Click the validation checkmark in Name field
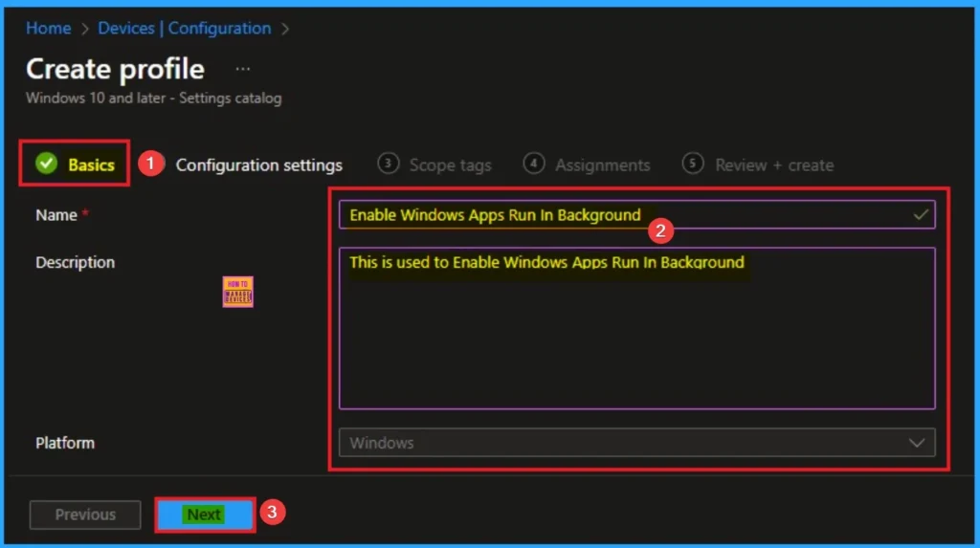The width and height of the screenshot is (980, 548). (921, 215)
